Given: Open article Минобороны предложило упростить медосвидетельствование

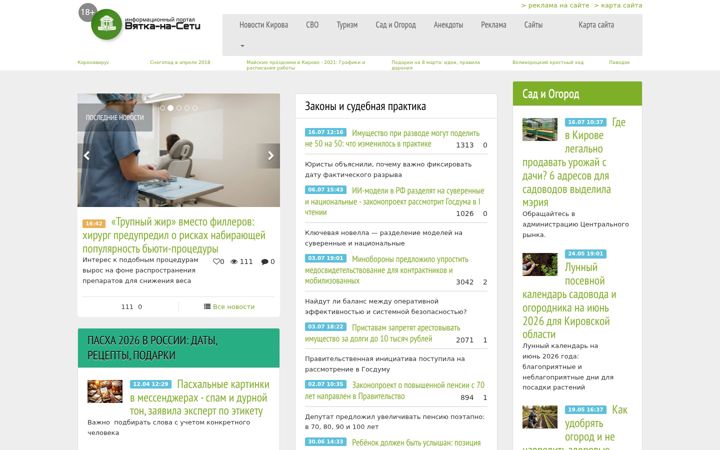Looking at the screenshot, I should [386, 270].
